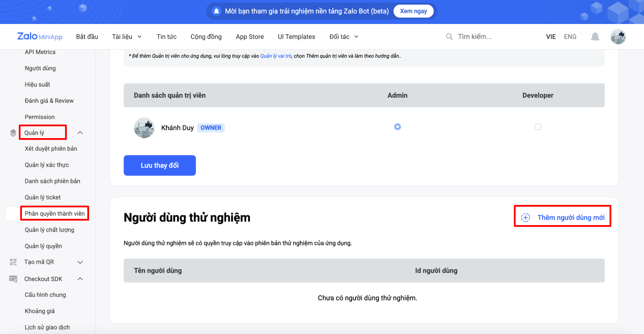This screenshot has width=644, height=334.
Task: Click the search magnifier icon
Action: (449, 37)
